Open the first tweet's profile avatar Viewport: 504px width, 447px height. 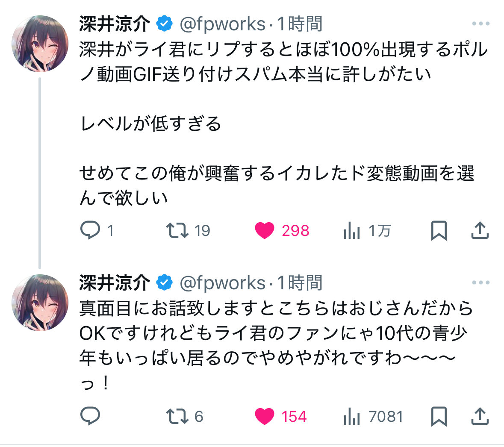pyautogui.click(x=40, y=44)
